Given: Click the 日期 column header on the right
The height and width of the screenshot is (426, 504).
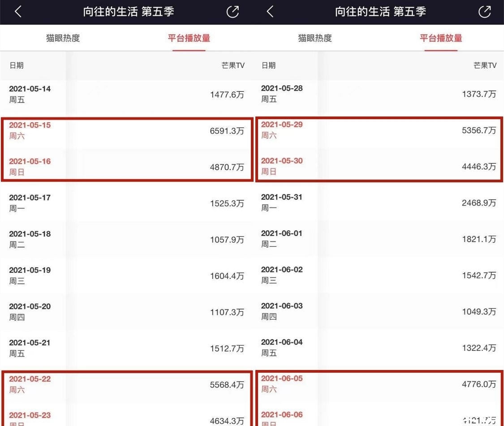Looking at the screenshot, I should coord(269,65).
